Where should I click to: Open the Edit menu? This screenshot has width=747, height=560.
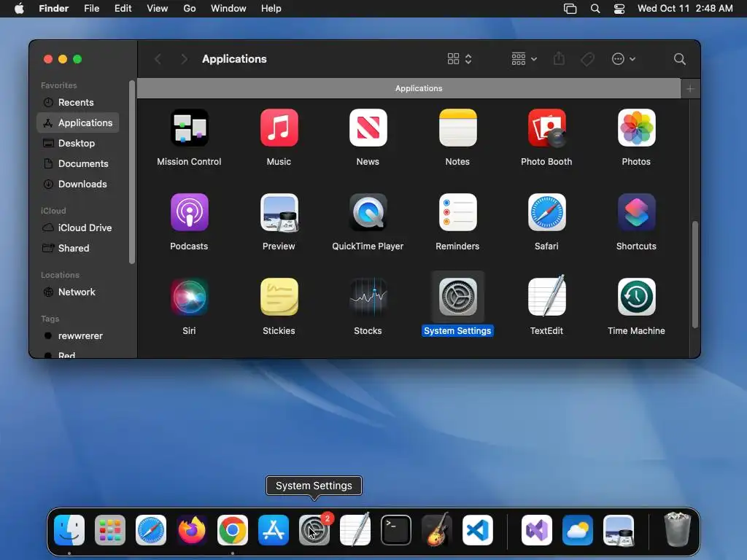pyautogui.click(x=123, y=9)
